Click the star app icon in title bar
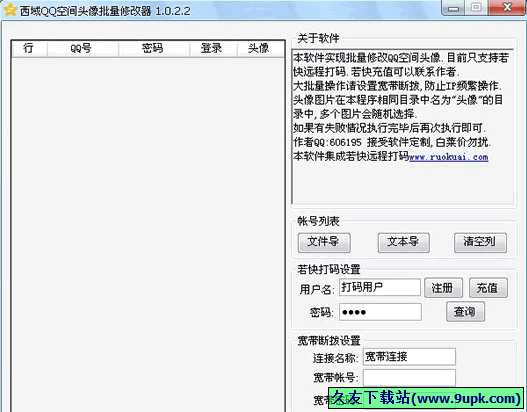The height and width of the screenshot is (412, 527). point(10,10)
